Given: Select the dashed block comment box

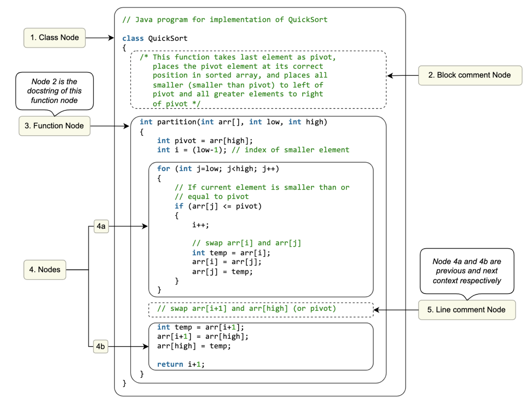Looking at the screenshot, I should pos(258,80).
